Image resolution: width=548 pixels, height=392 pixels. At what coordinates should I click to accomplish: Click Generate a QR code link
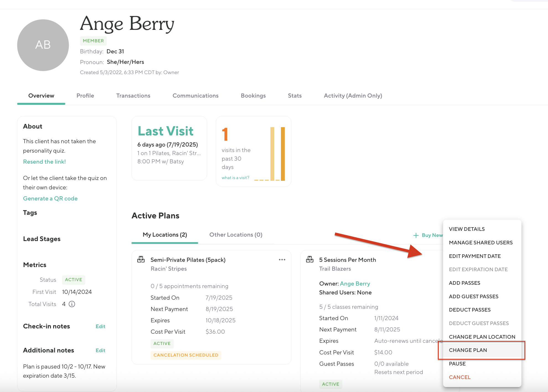click(x=50, y=198)
